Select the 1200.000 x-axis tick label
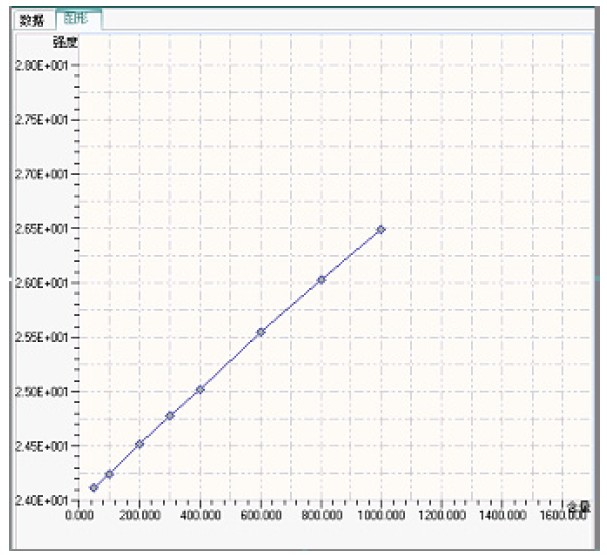 tap(442, 515)
